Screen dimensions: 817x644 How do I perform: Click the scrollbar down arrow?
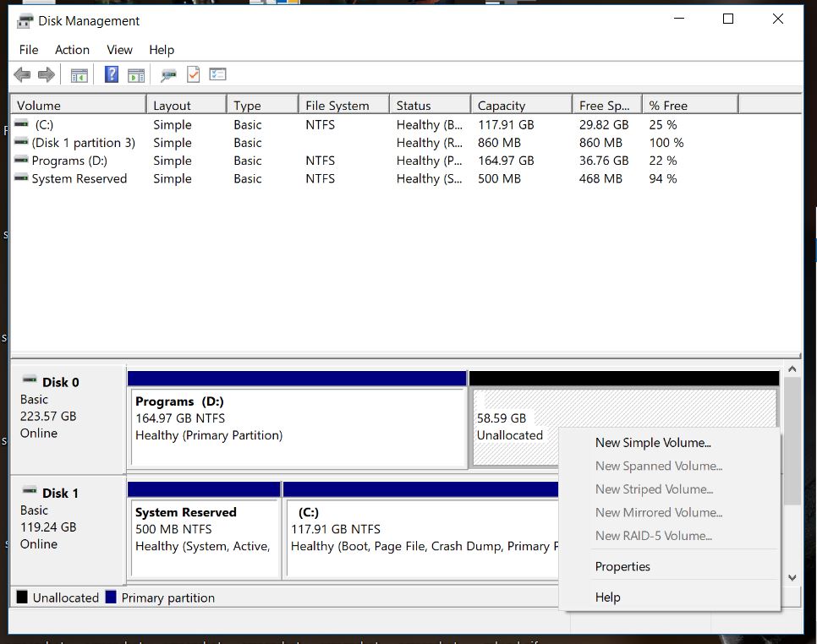792,577
